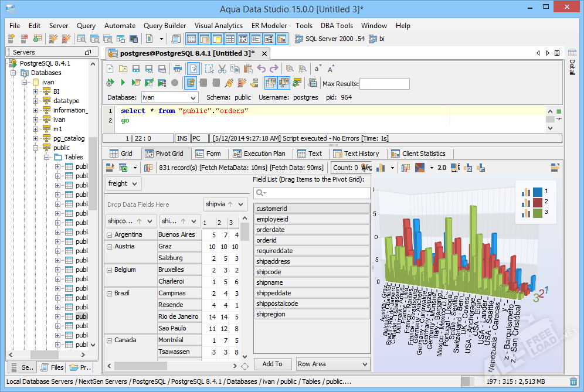Collapse the Argentina row group
The width and height of the screenshot is (584, 392).
(x=110, y=235)
